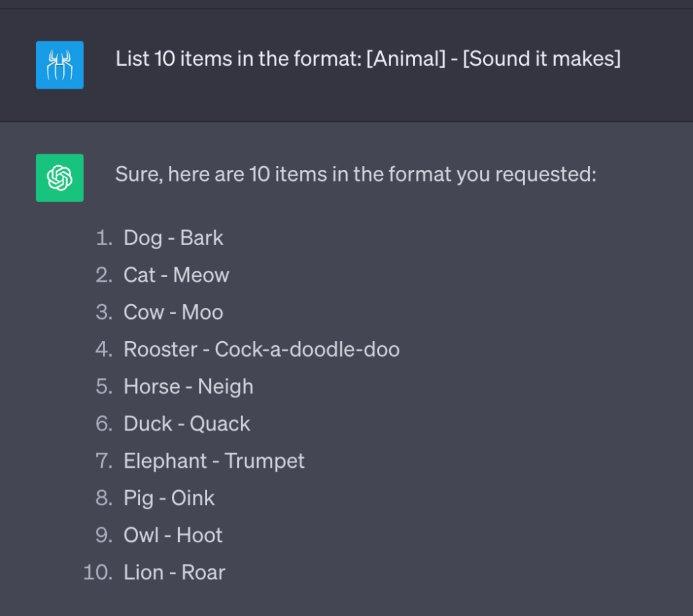Select the "Duck - Quack" list entry
Viewport: 693px width, 616px height.
tap(187, 424)
